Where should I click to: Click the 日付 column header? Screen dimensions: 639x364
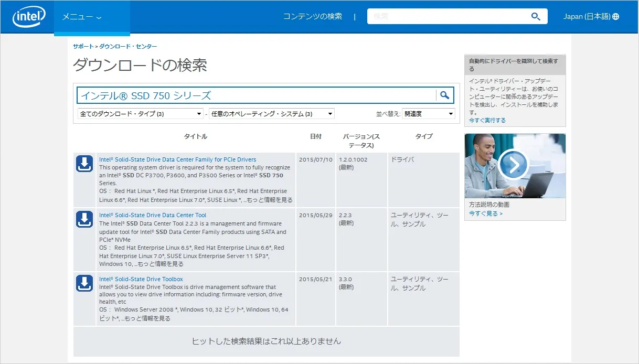pos(316,136)
